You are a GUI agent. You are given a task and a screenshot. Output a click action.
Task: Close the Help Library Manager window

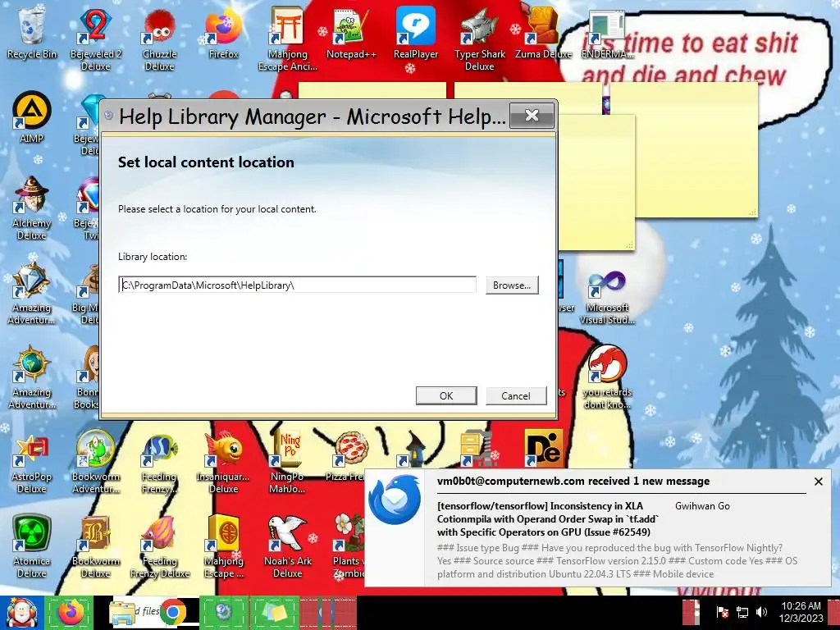(532, 115)
